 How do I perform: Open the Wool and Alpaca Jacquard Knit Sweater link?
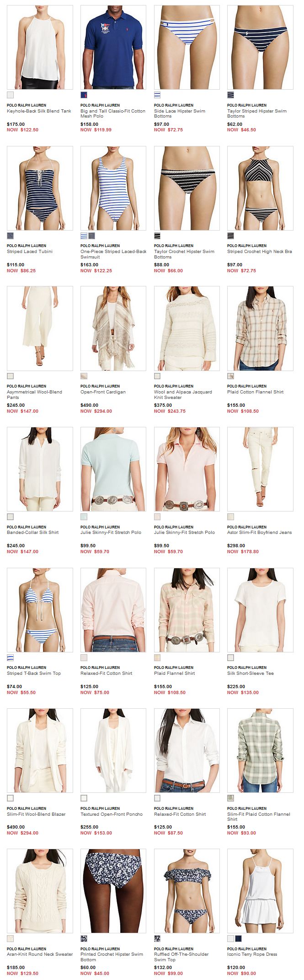point(183,395)
